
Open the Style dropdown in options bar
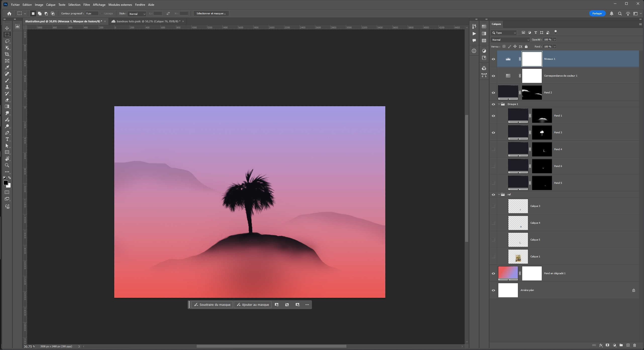137,14
